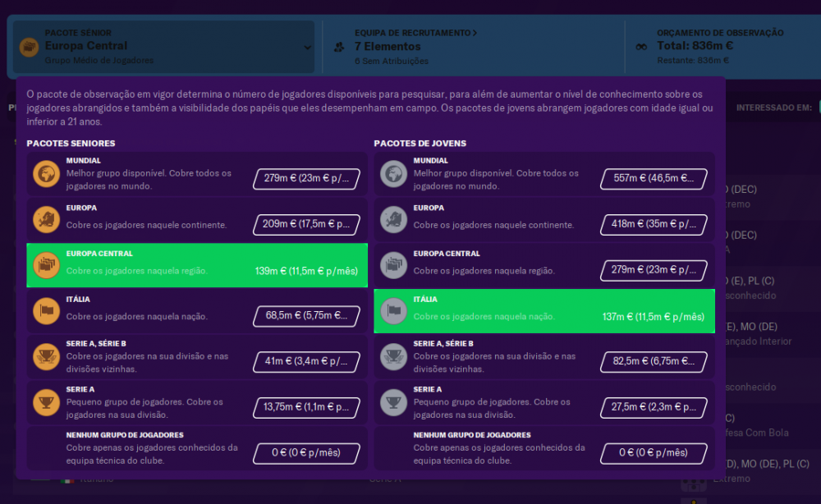
Task: Expand the Pacote Sénior dropdown arrow
Action: tap(307, 47)
